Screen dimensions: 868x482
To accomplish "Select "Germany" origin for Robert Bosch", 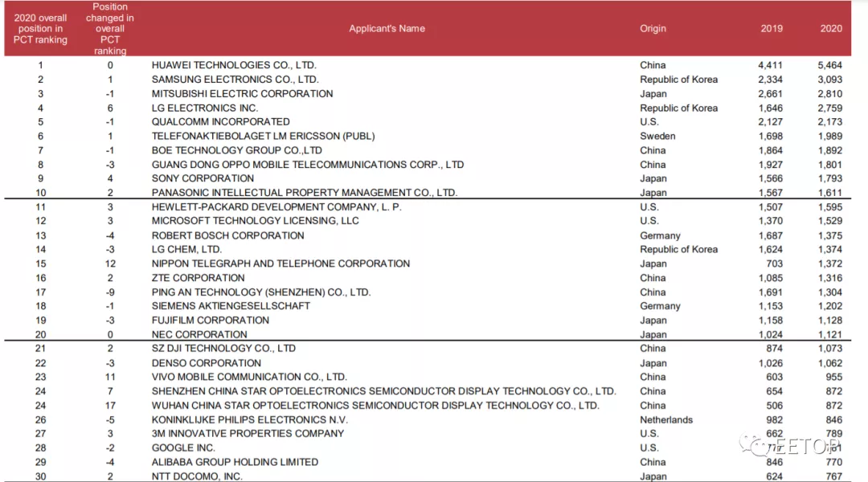I will pyautogui.click(x=660, y=235).
